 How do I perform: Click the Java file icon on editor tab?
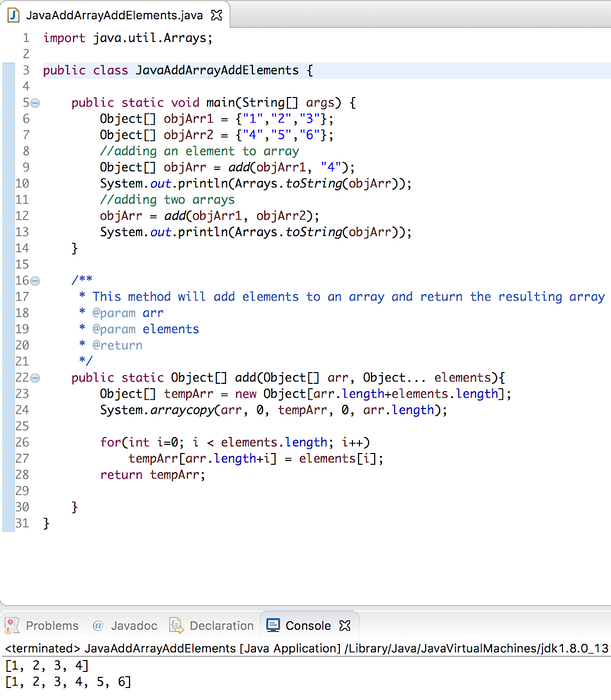coord(13,15)
